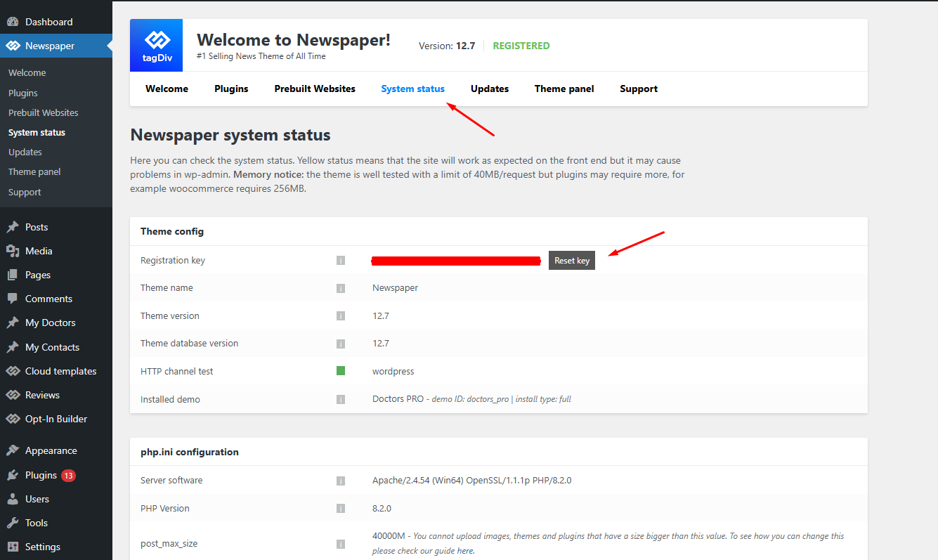938x560 pixels.
Task: Click the 40000M post_max_size value
Action: [x=389, y=536]
